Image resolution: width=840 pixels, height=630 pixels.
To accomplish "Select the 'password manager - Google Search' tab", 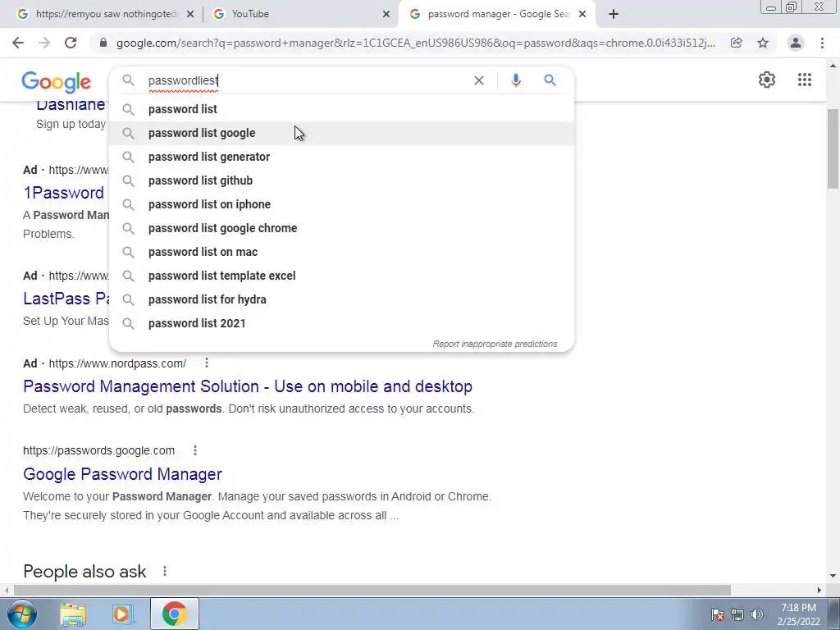I will (495, 14).
